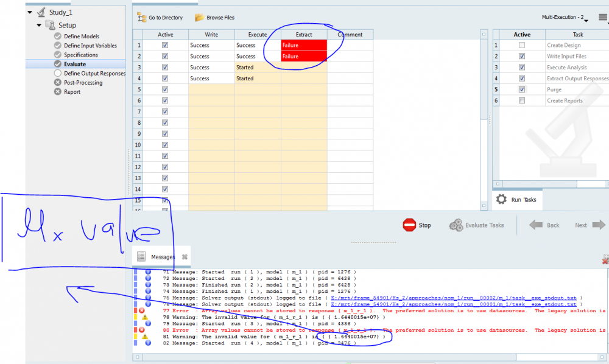The image size is (609, 364).
Task: Click the messages horizontal scrollbar
Action: (328, 357)
